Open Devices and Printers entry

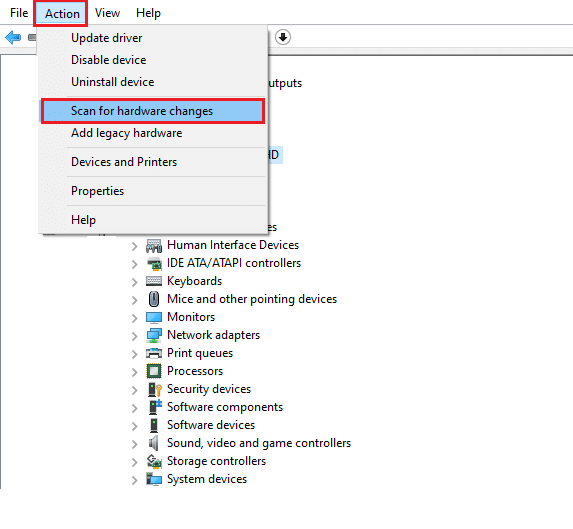152,162
